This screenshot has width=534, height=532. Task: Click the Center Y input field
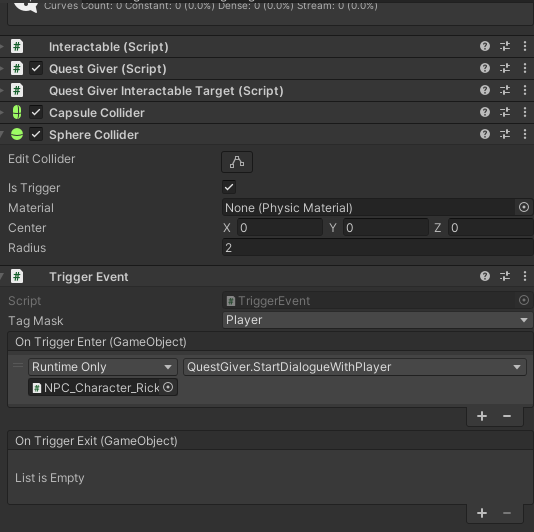point(386,228)
